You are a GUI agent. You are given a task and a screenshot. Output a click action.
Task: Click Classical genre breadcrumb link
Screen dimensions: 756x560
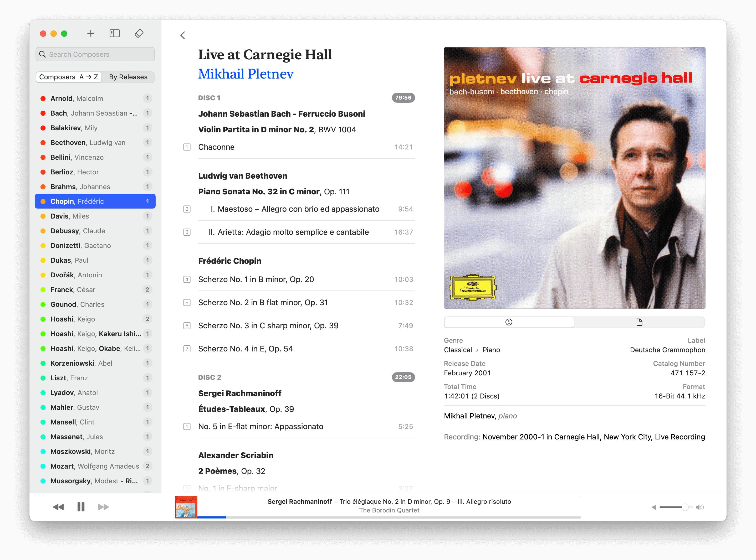tap(458, 350)
